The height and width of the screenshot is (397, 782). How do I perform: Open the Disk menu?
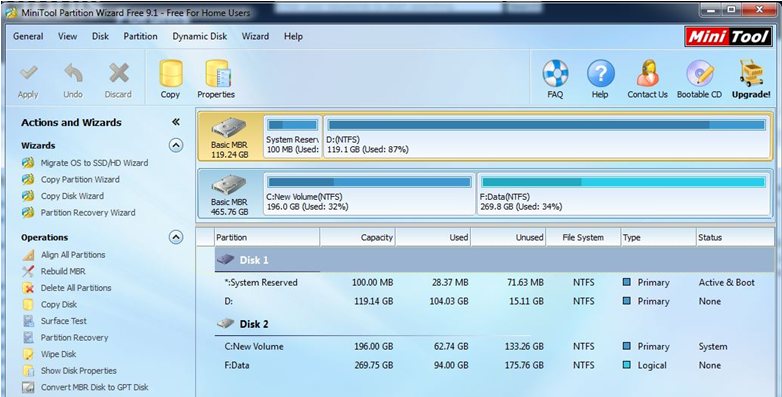tap(100, 36)
